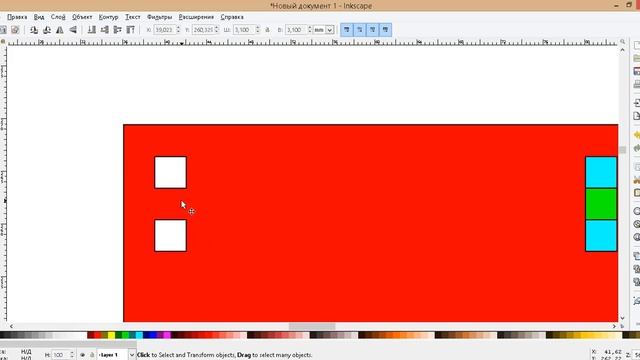Adjust opacity stepper in status bar

(x=72, y=355)
